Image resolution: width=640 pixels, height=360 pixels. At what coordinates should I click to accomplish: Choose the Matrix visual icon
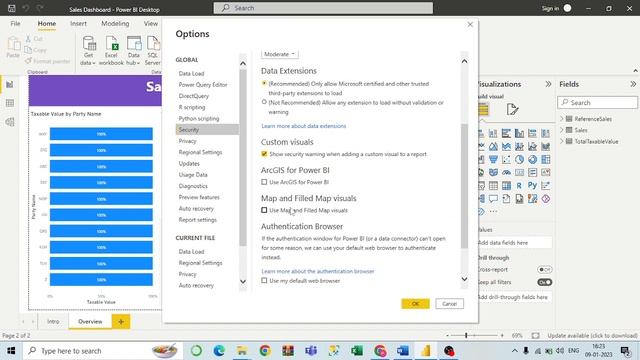click(x=506, y=185)
